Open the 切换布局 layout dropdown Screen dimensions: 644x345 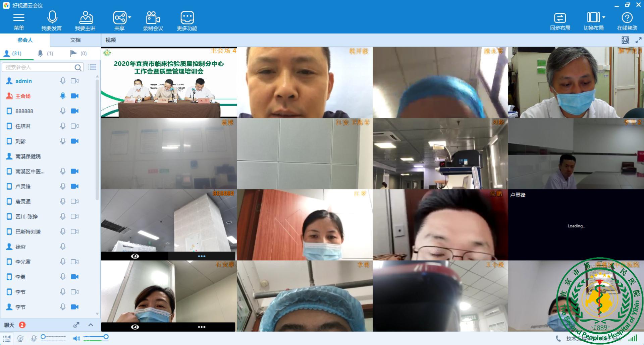point(604,17)
